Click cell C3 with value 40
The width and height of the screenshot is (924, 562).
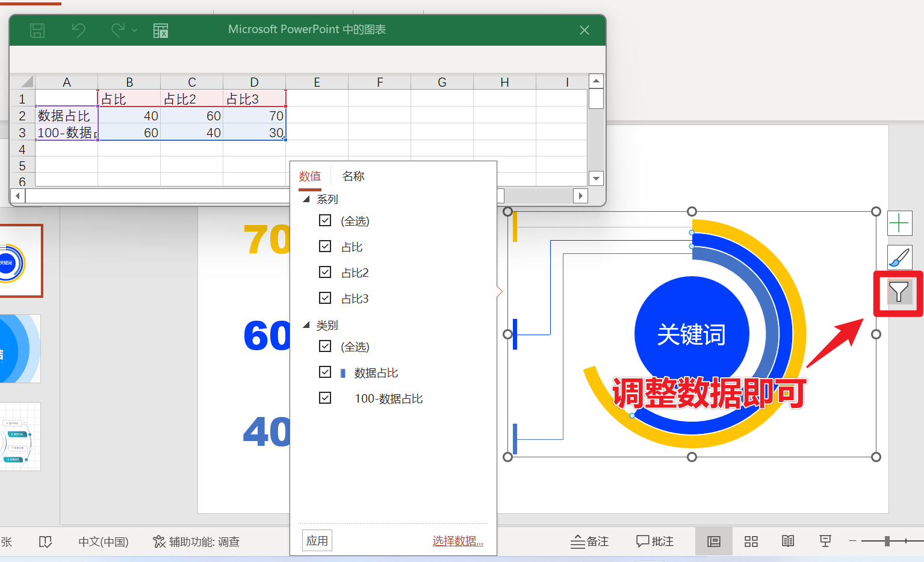192,132
